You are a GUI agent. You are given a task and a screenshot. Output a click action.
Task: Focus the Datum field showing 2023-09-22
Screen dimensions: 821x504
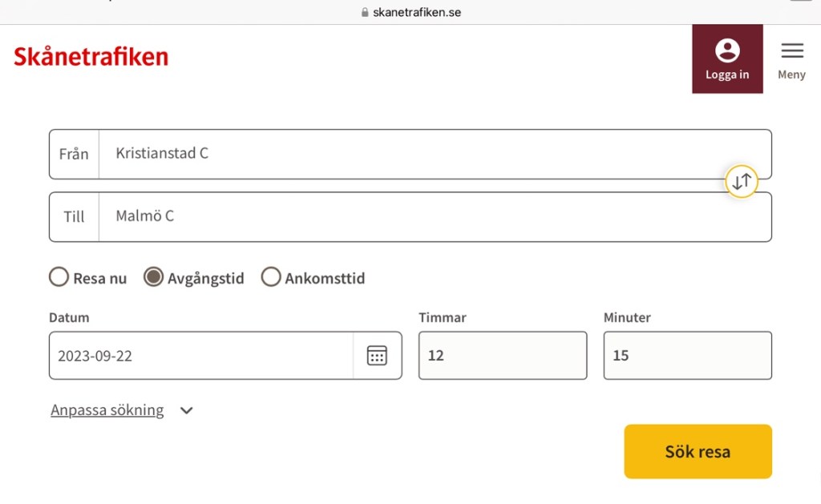tap(200, 356)
